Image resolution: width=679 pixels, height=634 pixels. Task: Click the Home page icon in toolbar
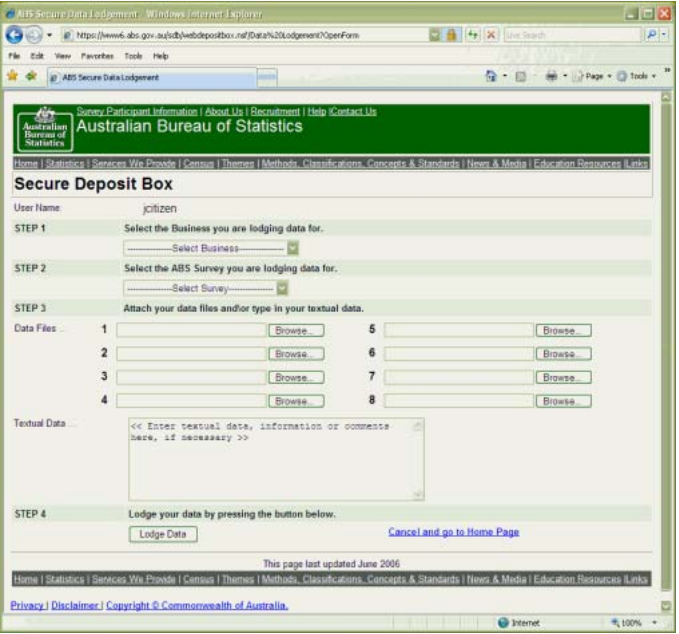pyautogui.click(x=491, y=76)
